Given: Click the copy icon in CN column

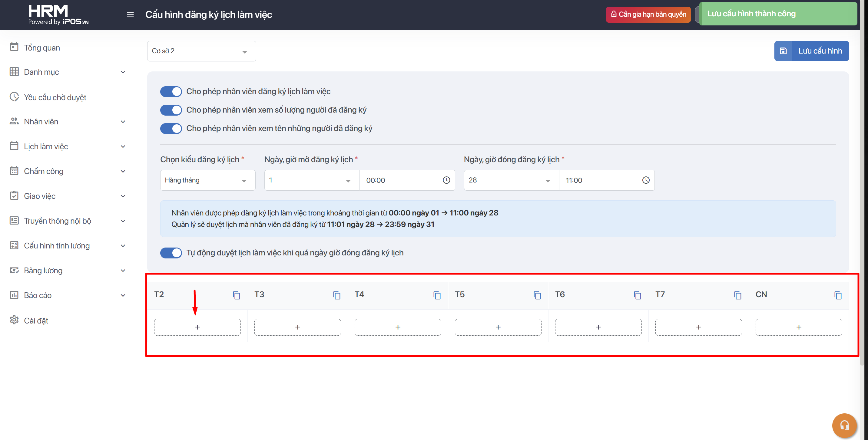Looking at the screenshot, I should [838, 295].
